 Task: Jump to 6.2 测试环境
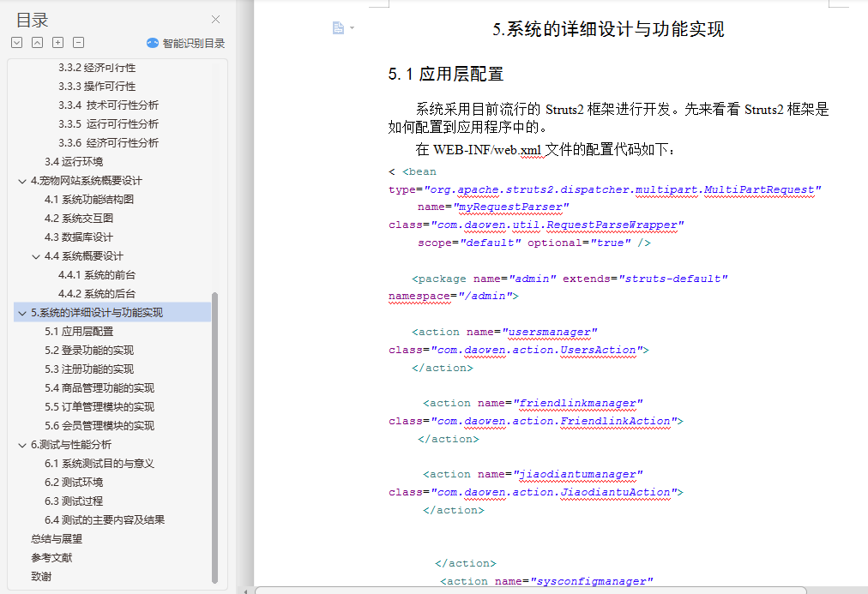tap(74, 483)
